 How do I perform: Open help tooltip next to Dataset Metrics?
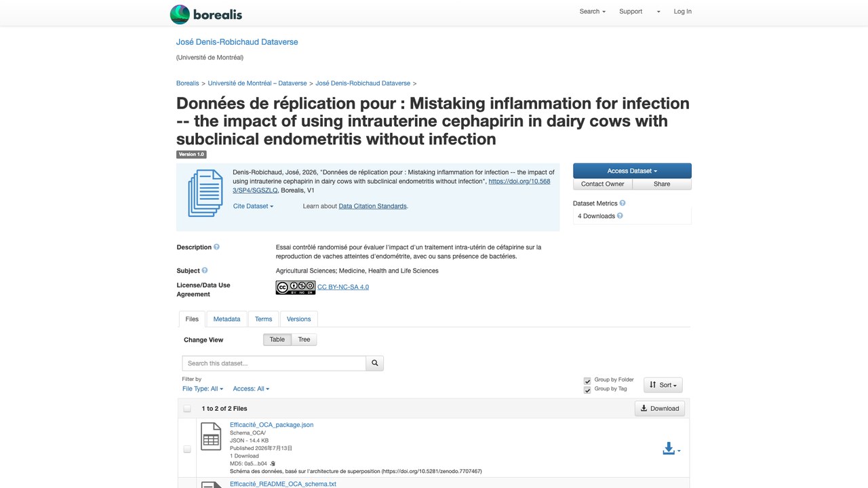coord(623,203)
